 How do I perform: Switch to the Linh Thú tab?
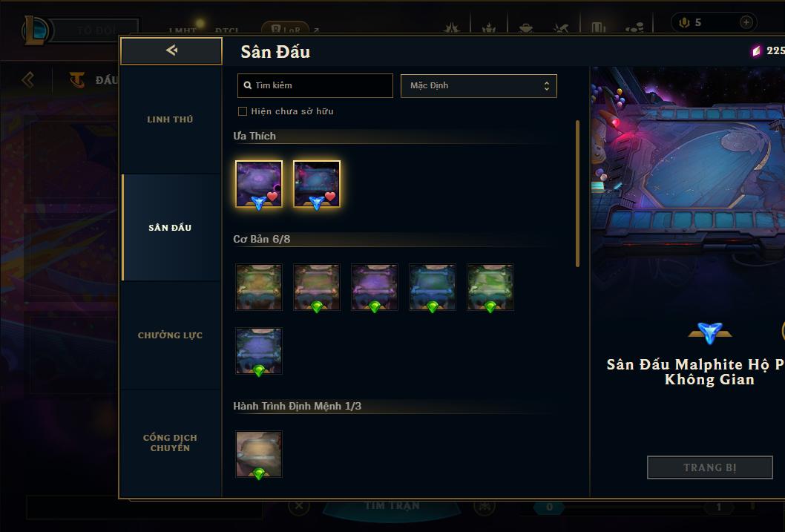coord(170,119)
